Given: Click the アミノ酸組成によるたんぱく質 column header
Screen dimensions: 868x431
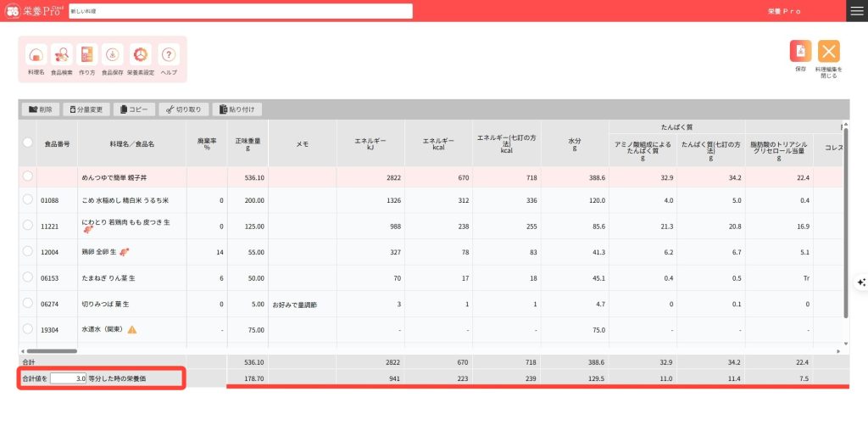Looking at the screenshot, I should tap(643, 150).
